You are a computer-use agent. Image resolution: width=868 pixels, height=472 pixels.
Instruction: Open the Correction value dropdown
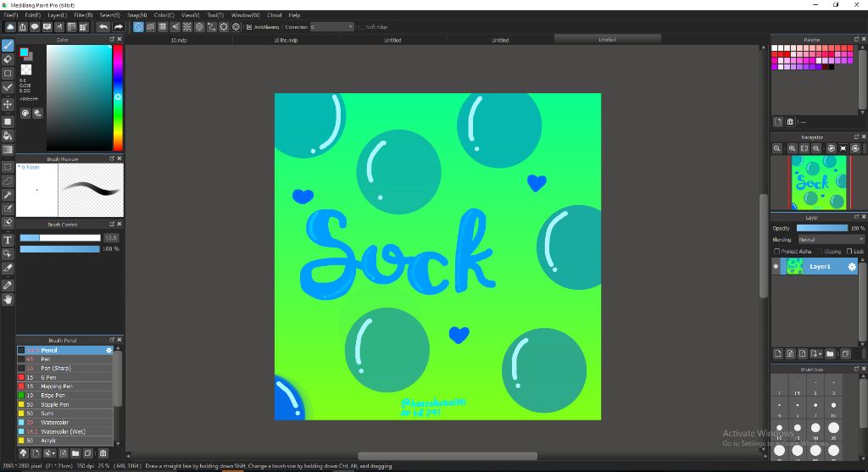click(x=331, y=27)
